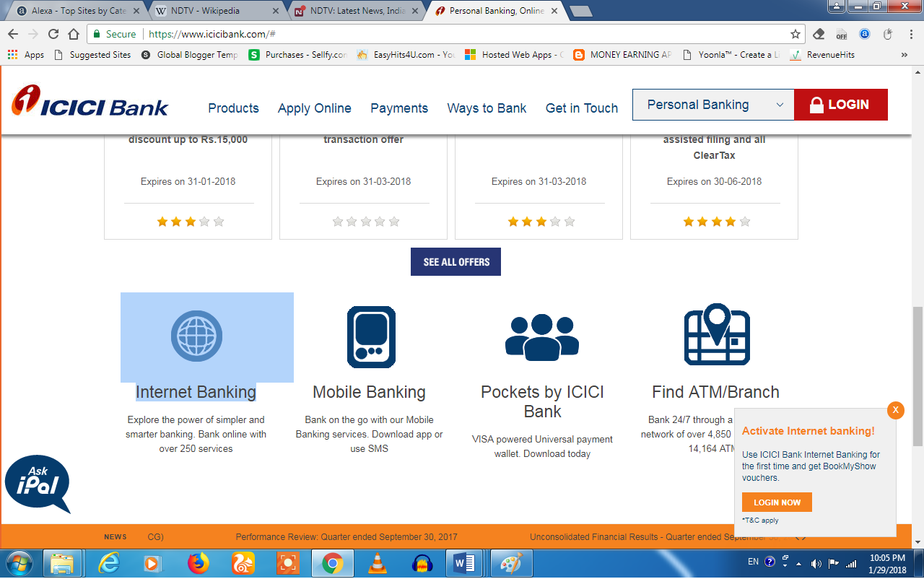Show more bookmarks with the » chevron
924x579 pixels.
[x=905, y=55]
